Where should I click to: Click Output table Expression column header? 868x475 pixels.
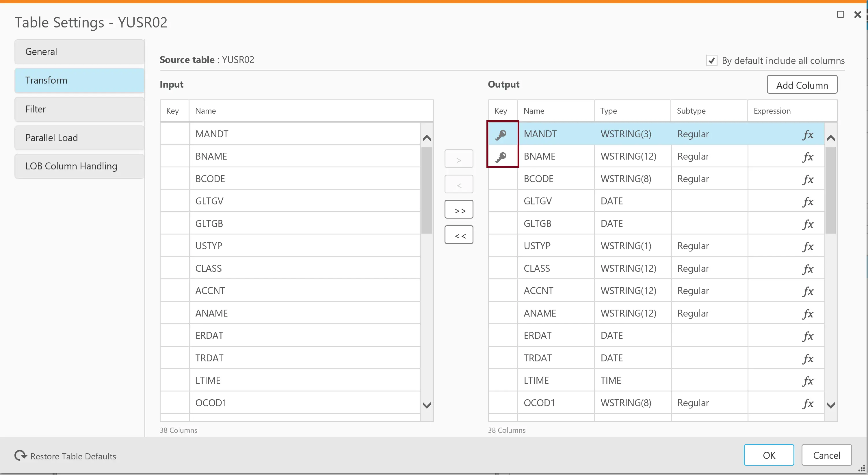coord(792,111)
